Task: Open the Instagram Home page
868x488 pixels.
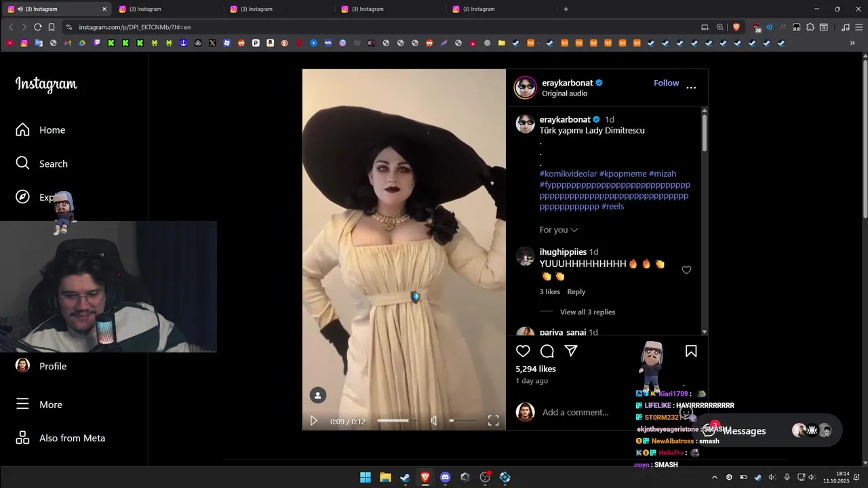Action: tap(41, 129)
